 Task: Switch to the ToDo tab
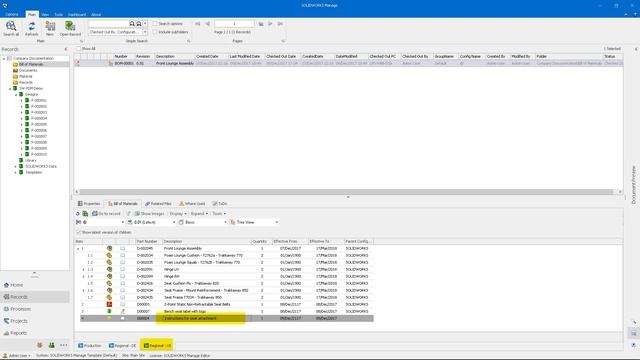(220, 203)
